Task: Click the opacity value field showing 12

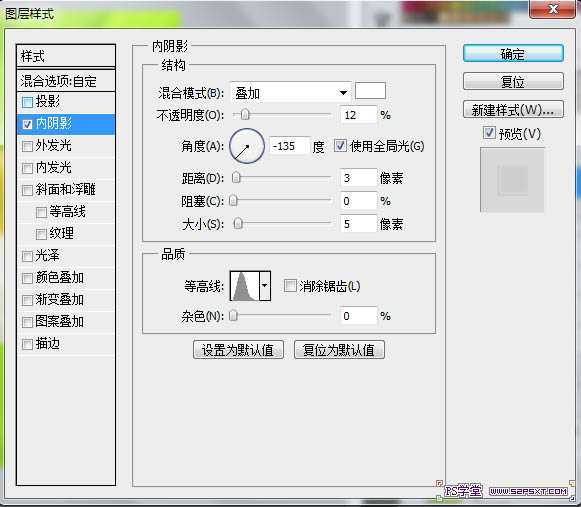Action: pos(358,115)
